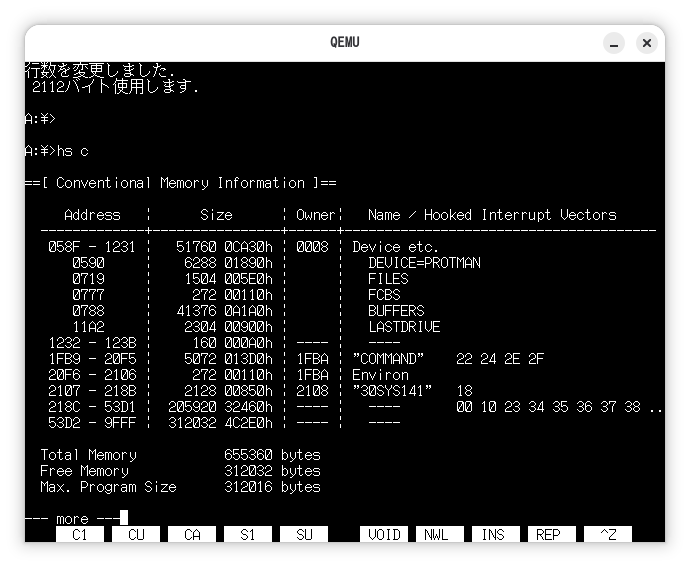690x567 pixels.
Task: Click address range 2107 - 218B
Action: click(92, 390)
